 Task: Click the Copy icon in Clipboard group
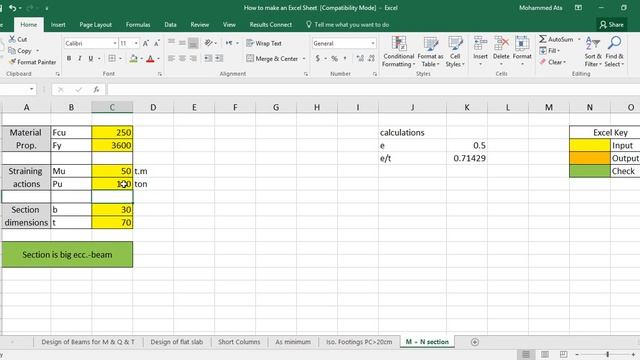[x=12, y=51]
